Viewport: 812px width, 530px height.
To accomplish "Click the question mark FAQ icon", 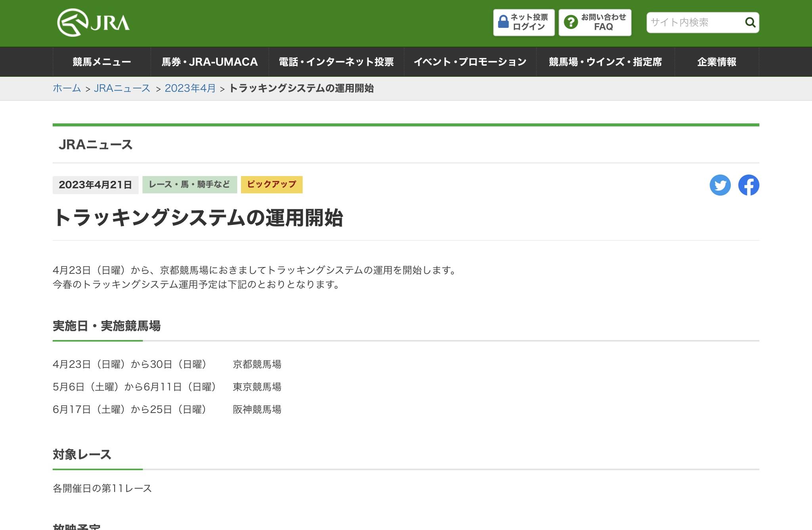I will (x=571, y=22).
